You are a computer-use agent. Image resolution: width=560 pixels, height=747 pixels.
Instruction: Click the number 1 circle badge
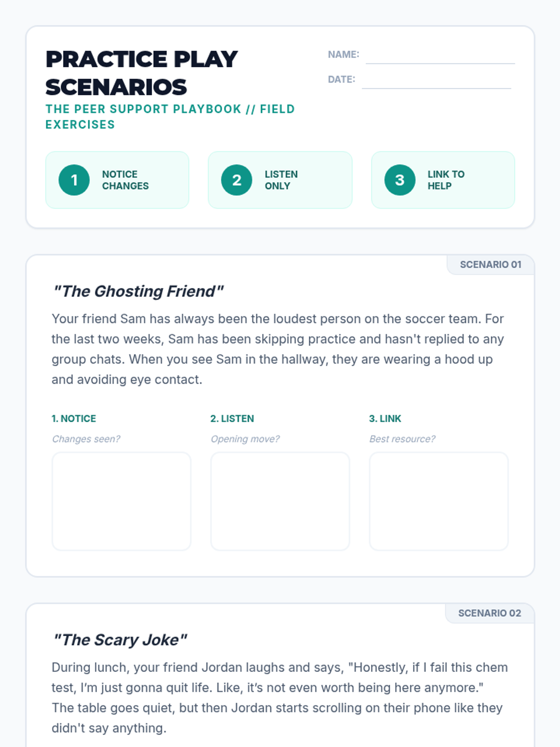[x=74, y=180]
